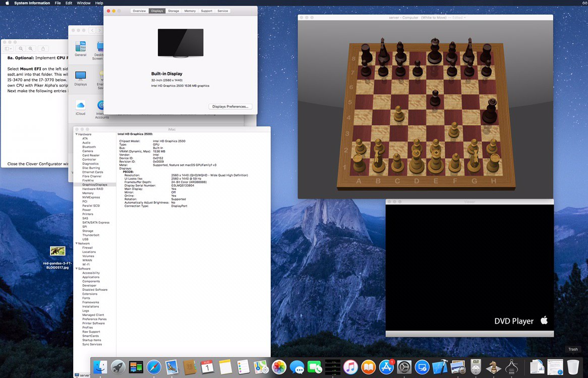Image resolution: width=588 pixels, height=378 pixels.
Task: Select Memory in System Information sidebar
Action: (88, 193)
